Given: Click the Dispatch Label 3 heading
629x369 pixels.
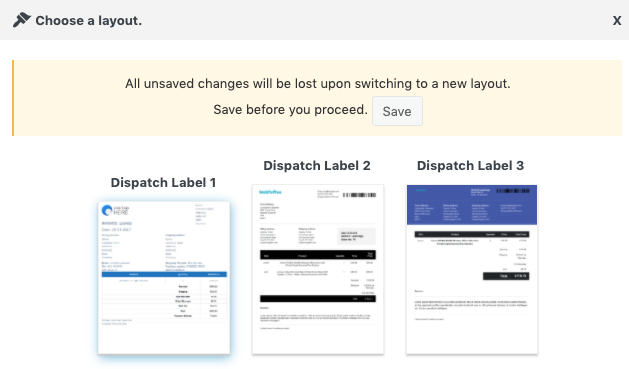Looking at the screenshot, I should coord(471,166).
